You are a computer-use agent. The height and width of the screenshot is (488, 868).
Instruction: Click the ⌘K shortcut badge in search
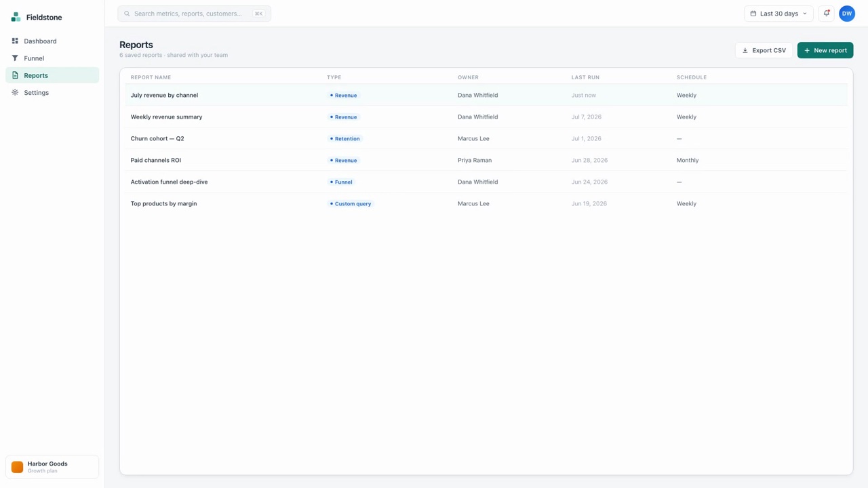pyautogui.click(x=258, y=14)
